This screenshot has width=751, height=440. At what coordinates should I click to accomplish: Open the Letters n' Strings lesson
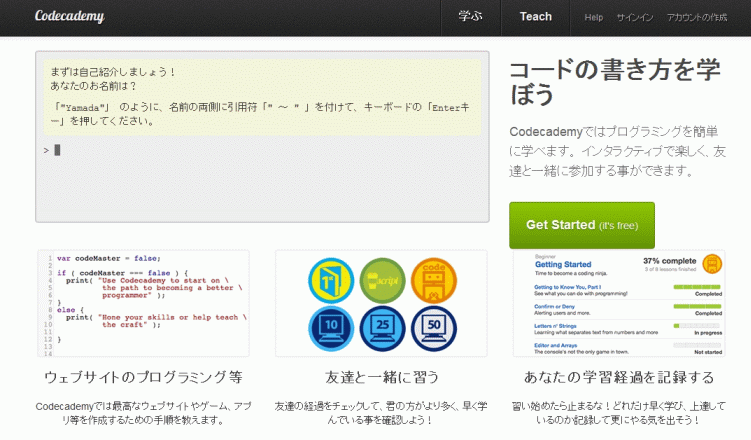[555, 326]
